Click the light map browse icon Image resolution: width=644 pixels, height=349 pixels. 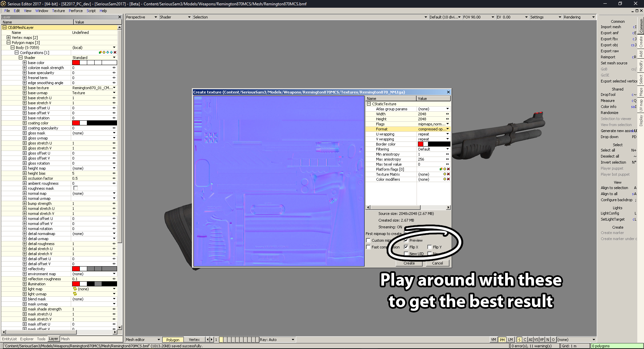[75, 289]
